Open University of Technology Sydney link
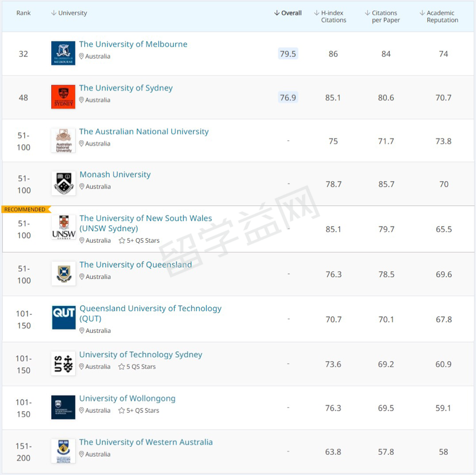Image resolution: width=476 pixels, height=475 pixels. pos(141,355)
